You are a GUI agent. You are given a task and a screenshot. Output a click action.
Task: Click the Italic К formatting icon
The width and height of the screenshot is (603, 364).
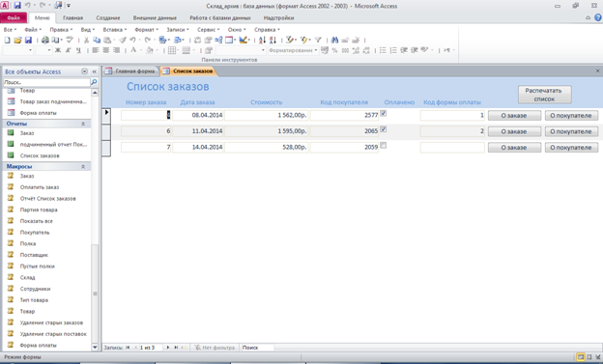68,50
